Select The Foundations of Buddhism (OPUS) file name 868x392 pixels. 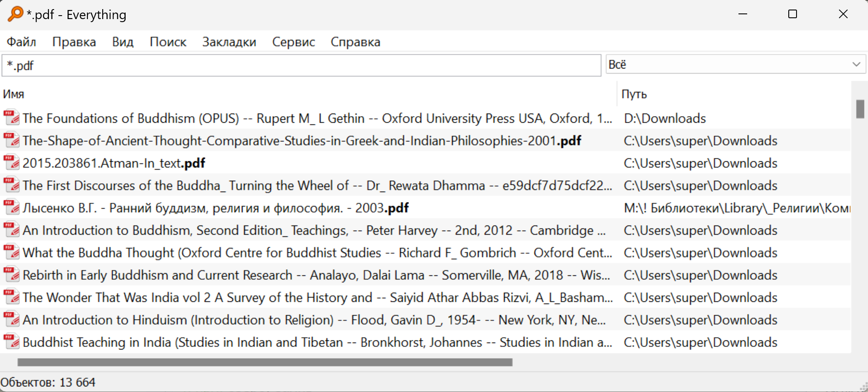(x=317, y=118)
